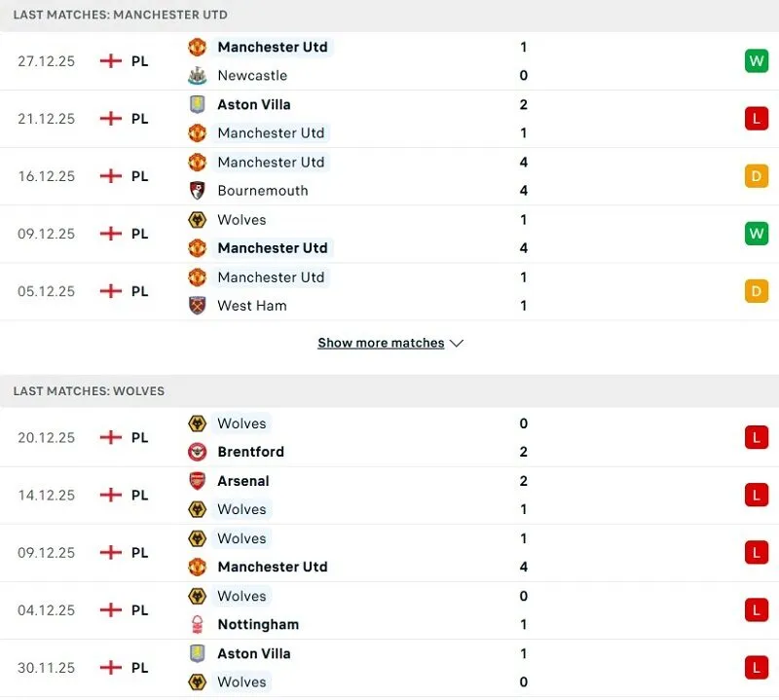This screenshot has width=779, height=700.
Task: Click red L badge for 21.12.25 match
Action: point(756,119)
